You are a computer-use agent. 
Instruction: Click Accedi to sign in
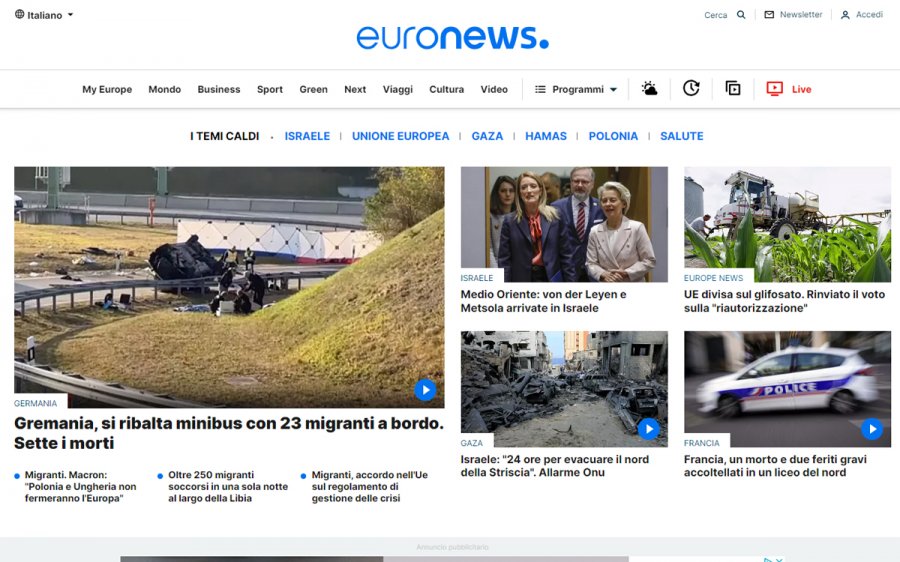tap(869, 15)
